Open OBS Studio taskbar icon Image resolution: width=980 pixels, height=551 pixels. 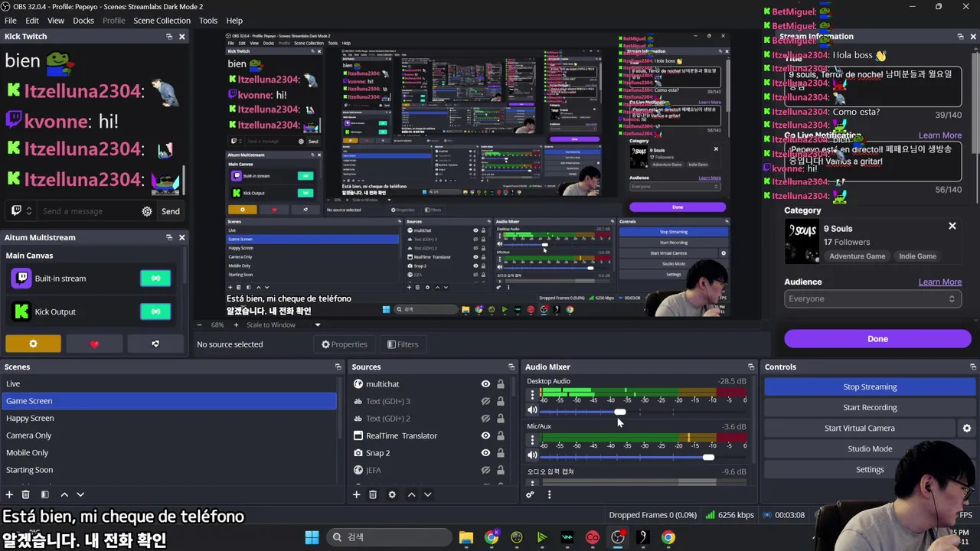coord(618,537)
